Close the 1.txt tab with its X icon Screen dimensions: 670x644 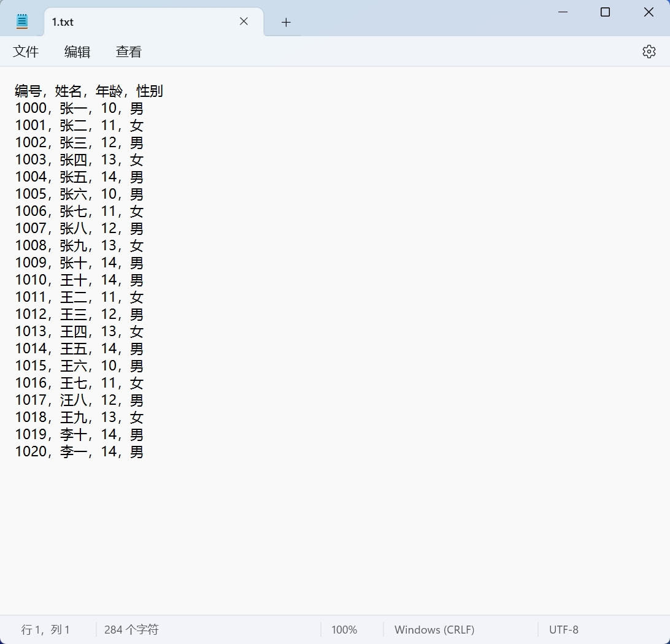244,21
